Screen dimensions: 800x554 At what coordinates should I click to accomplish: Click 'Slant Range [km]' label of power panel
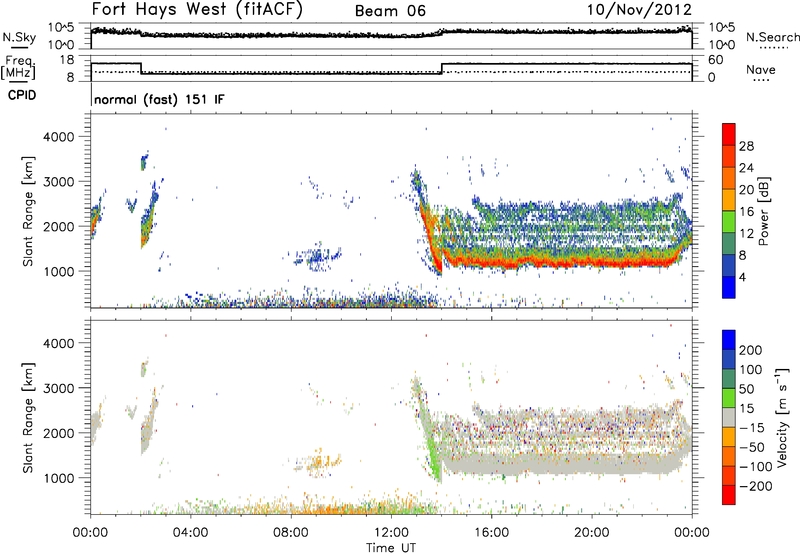tap(28, 211)
